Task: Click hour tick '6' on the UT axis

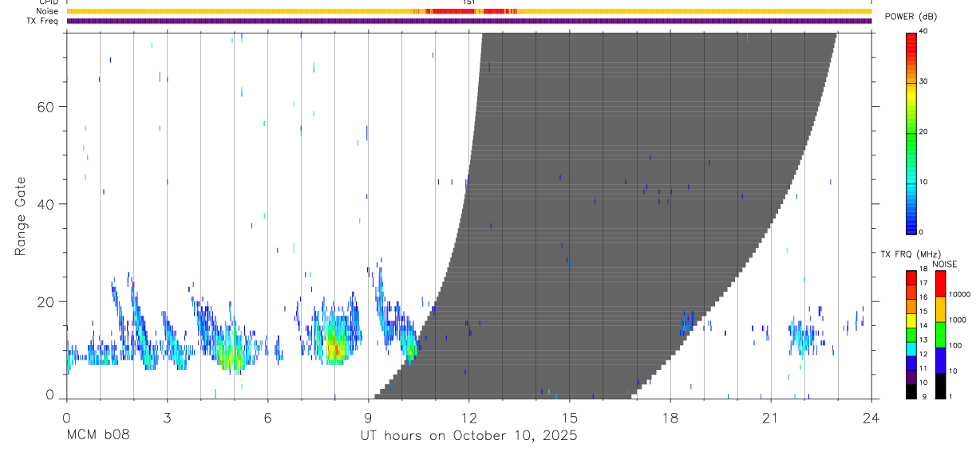Action: [x=267, y=418]
